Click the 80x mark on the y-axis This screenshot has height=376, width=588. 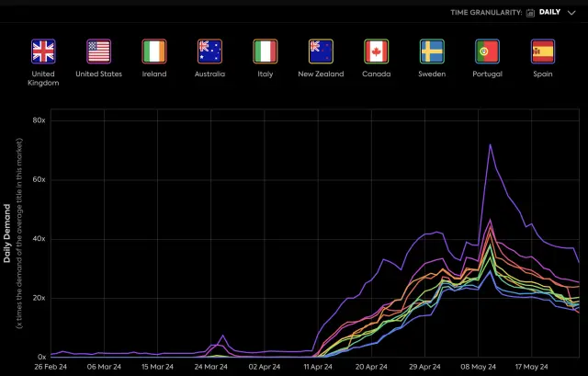(40, 120)
